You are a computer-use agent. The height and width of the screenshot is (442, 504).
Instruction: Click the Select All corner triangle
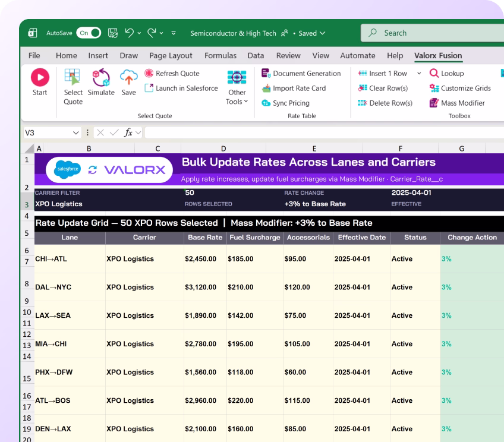pos(29,148)
